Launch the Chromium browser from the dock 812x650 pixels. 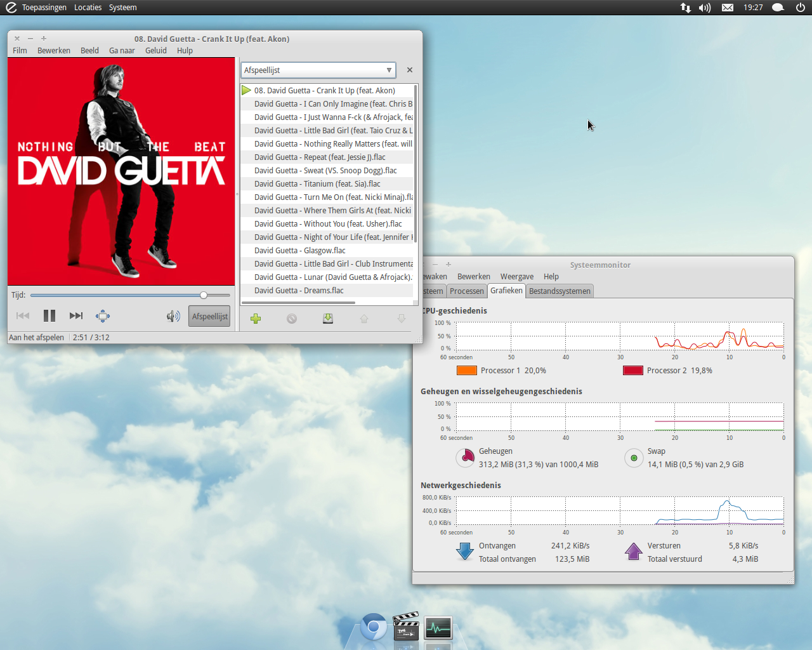pyautogui.click(x=374, y=627)
